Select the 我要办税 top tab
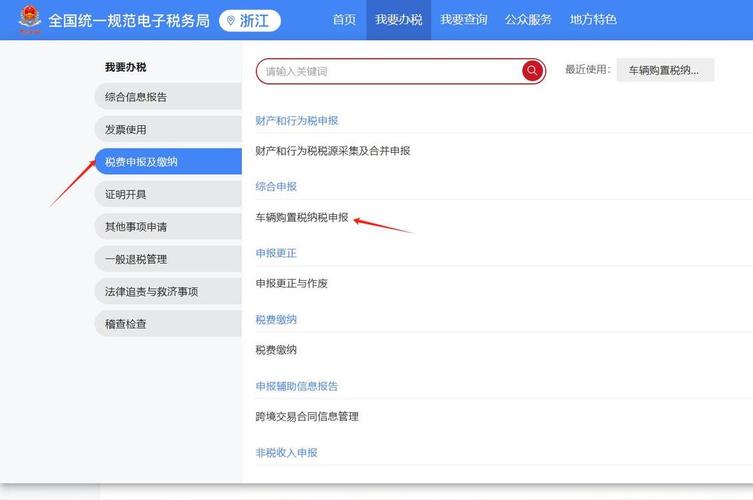Screen dimensions: 753x500 coord(399,19)
